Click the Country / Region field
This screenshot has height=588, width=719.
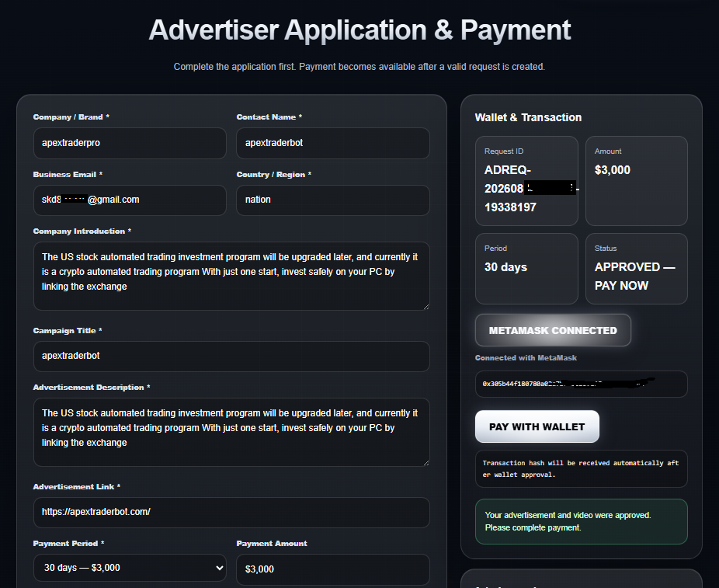coord(333,200)
